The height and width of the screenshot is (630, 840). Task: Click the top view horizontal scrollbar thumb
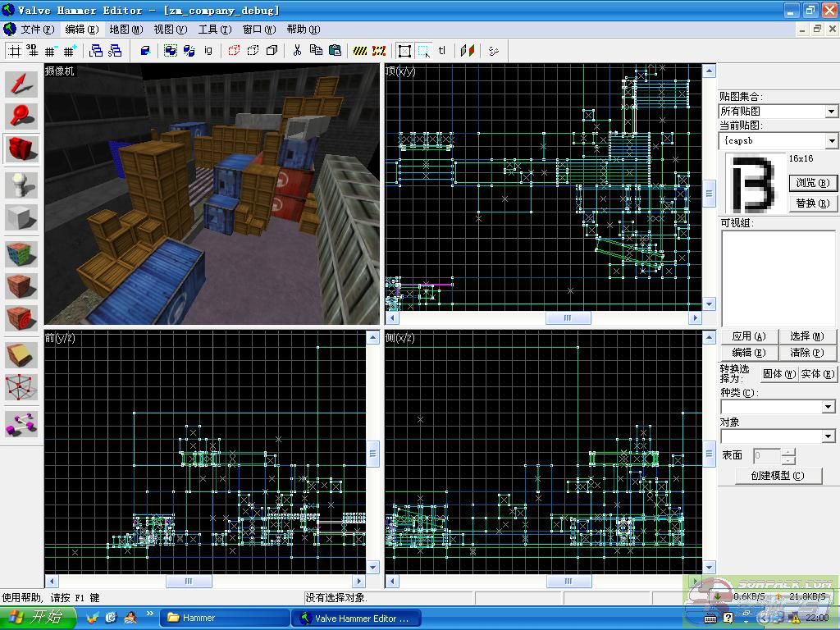pyautogui.click(x=568, y=318)
